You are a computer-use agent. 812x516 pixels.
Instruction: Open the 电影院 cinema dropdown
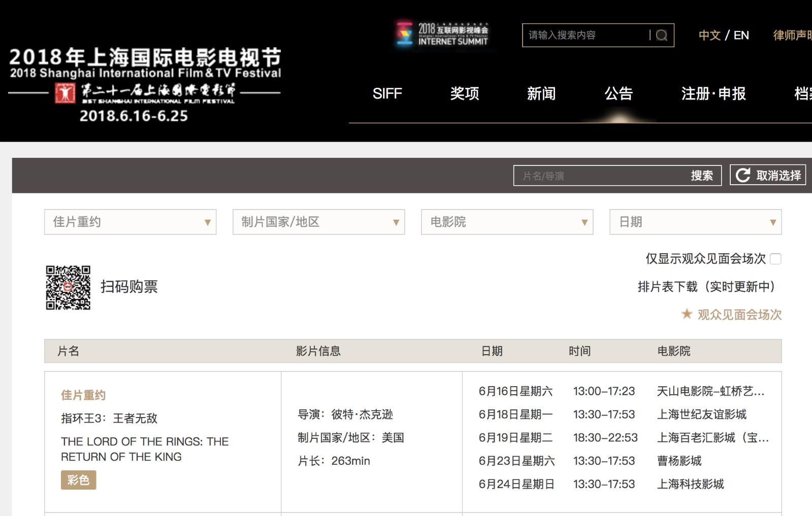point(507,222)
